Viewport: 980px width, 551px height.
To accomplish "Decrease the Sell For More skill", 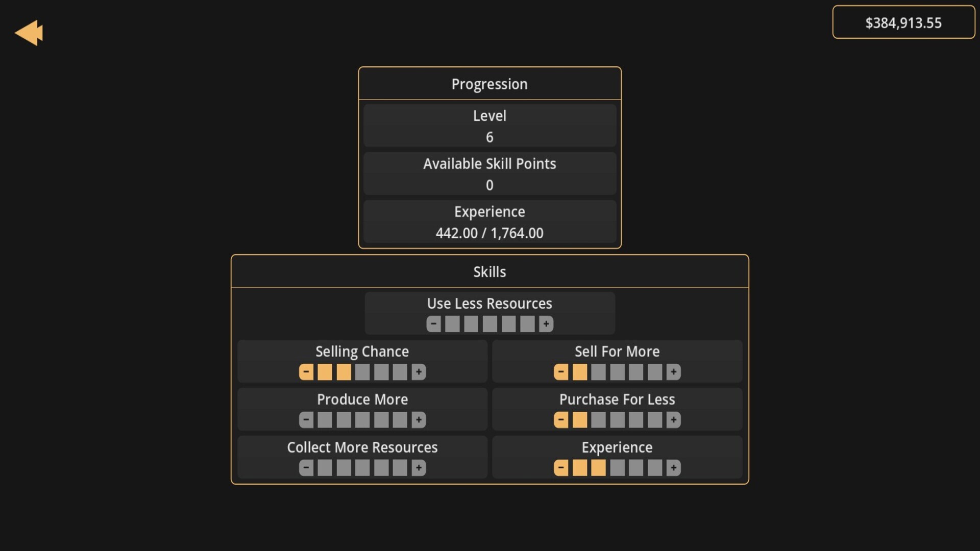I will pos(561,372).
